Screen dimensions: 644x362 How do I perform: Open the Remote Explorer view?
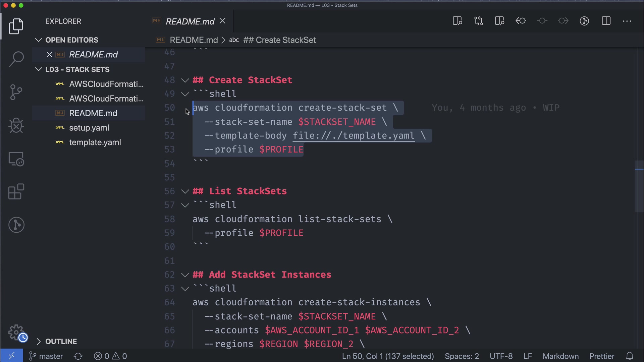click(x=16, y=159)
